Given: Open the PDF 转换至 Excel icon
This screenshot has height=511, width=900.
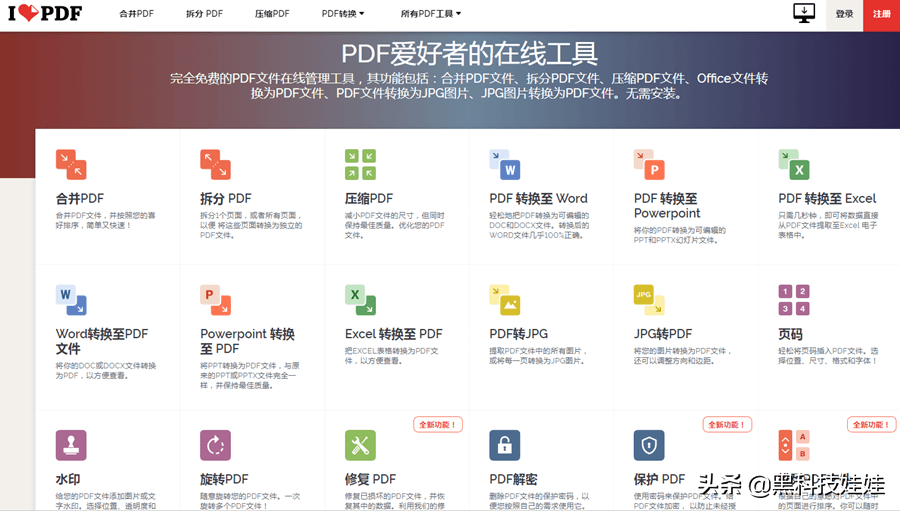Looking at the screenshot, I should pos(794,164).
